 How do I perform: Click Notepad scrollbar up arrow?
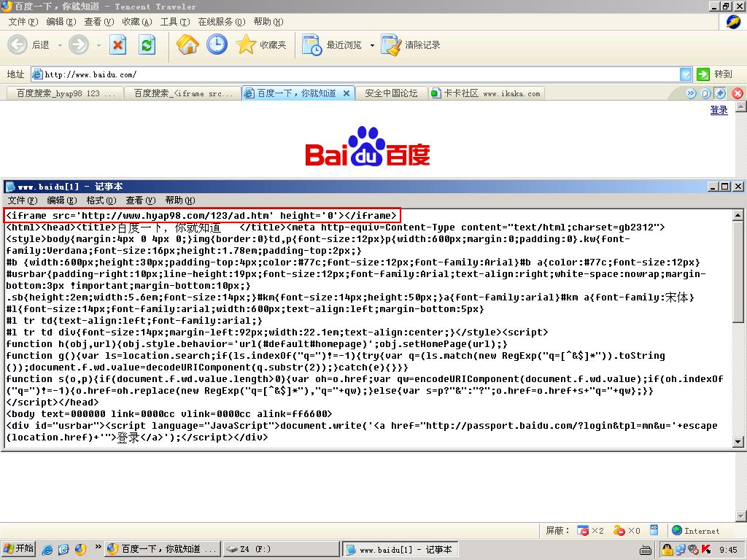click(738, 215)
